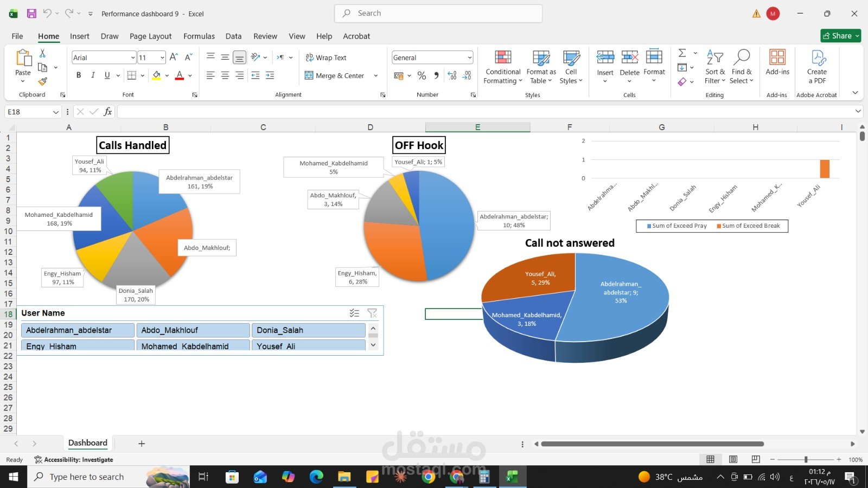The height and width of the screenshot is (488, 868).
Task: Open the Arial font name dropdown
Action: point(133,57)
